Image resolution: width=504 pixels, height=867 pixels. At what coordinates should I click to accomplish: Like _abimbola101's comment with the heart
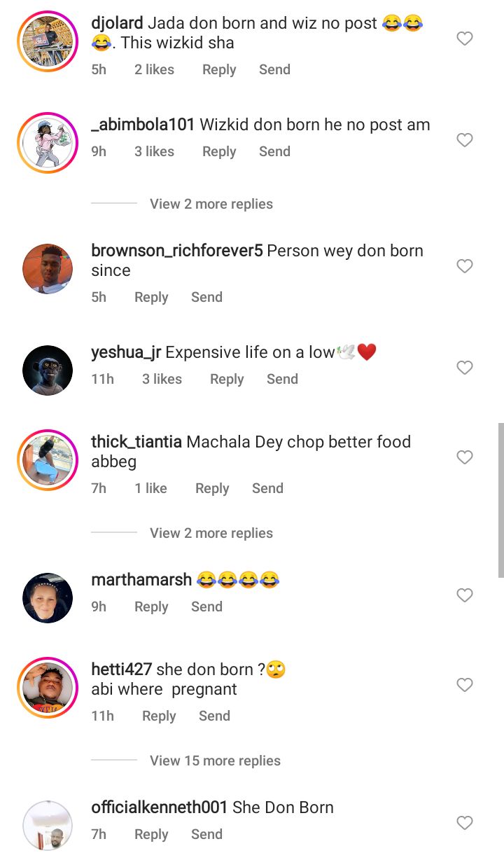coord(464,140)
